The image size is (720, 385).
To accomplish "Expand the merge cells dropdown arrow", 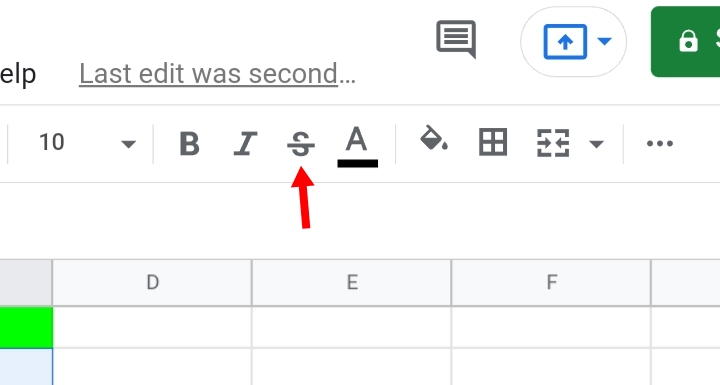I will click(596, 144).
